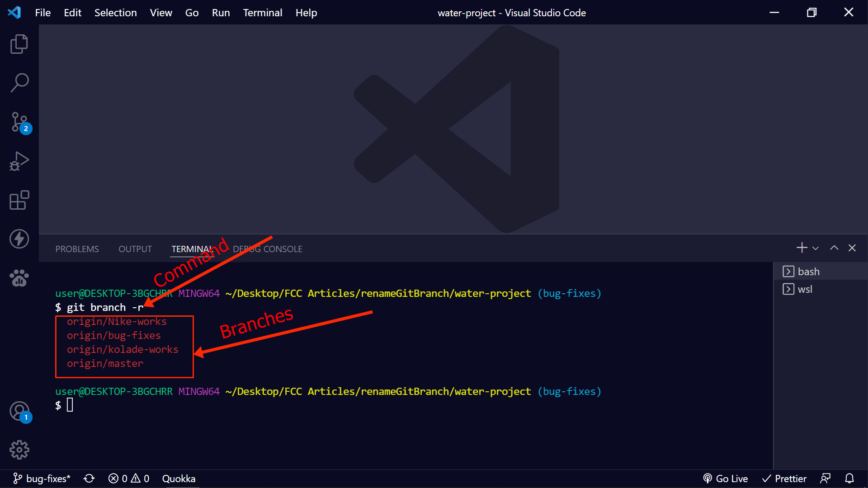This screenshot has height=488, width=868.
Task: Click the origin/Nike-works branch text
Action: pos(117,321)
